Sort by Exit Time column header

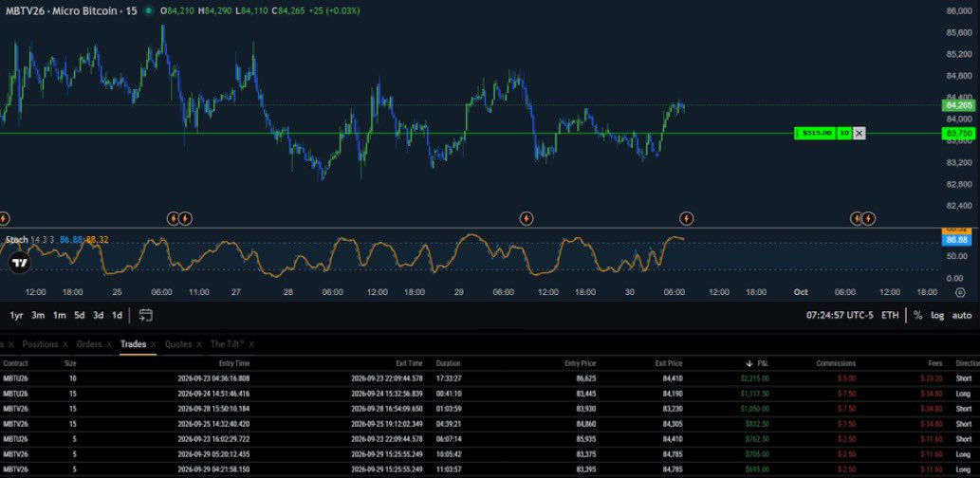pos(409,363)
